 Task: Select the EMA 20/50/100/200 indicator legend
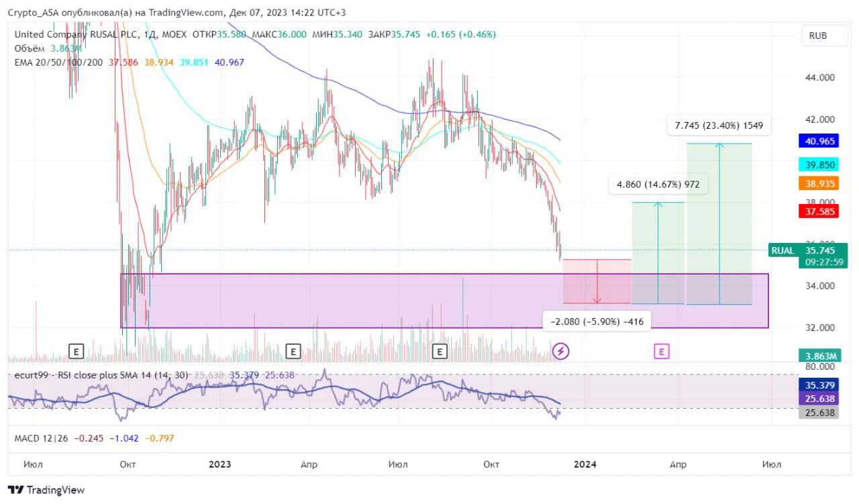[58, 62]
